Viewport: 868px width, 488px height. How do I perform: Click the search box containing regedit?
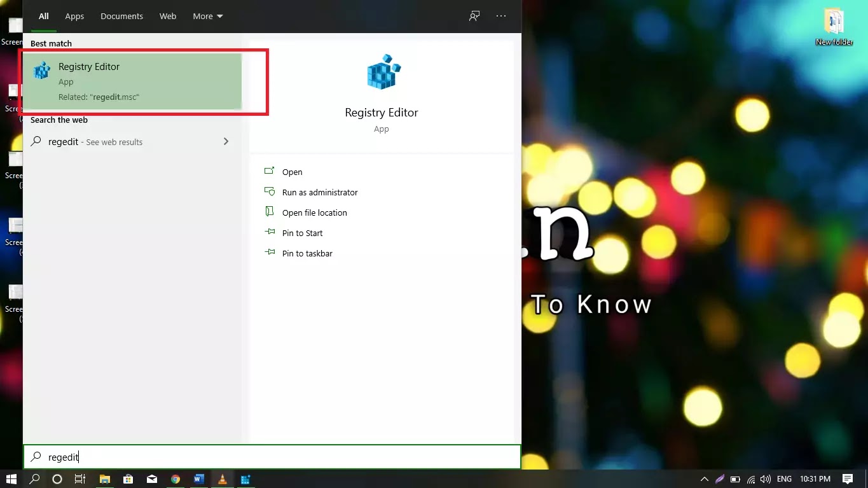click(272, 457)
